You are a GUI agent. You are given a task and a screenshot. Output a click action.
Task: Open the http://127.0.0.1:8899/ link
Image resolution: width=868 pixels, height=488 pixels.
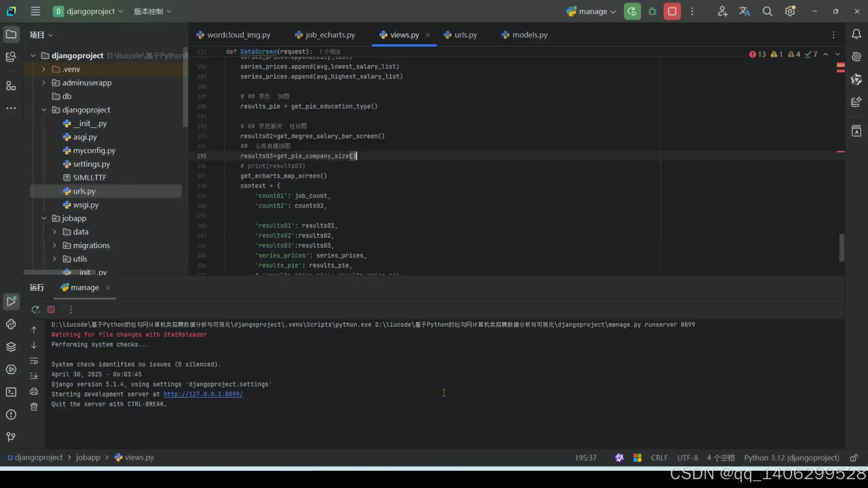[203, 394]
